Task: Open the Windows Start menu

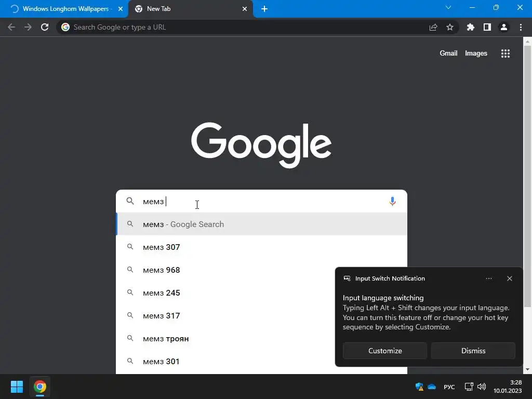Action: point(17,387)
